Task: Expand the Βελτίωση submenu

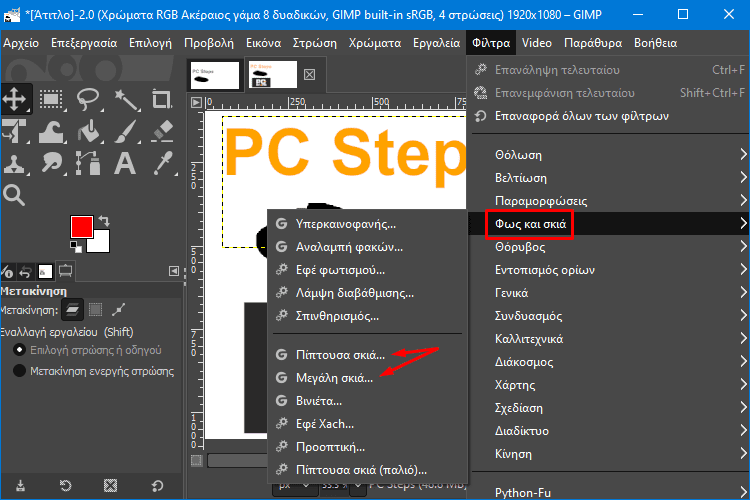Action: click(608, 178)
